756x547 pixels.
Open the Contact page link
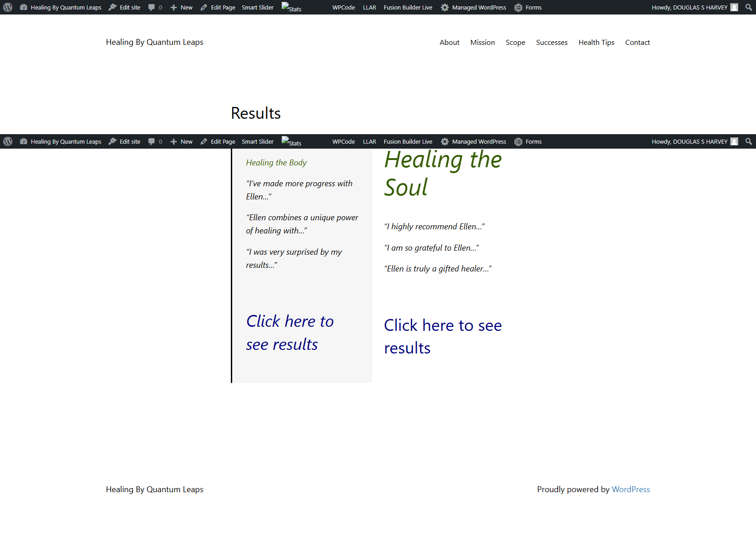point(637,42)
